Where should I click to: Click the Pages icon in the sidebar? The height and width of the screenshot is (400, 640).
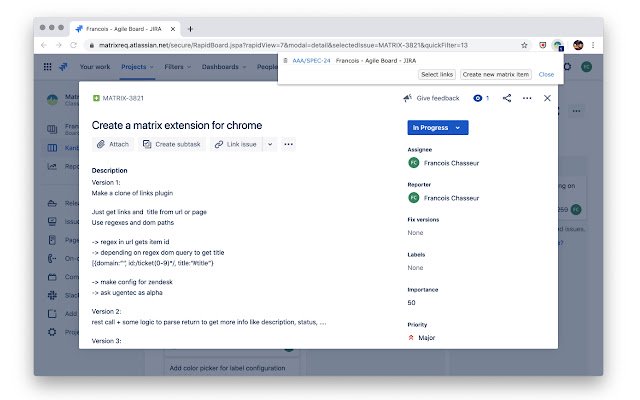(x=52, y=240)
